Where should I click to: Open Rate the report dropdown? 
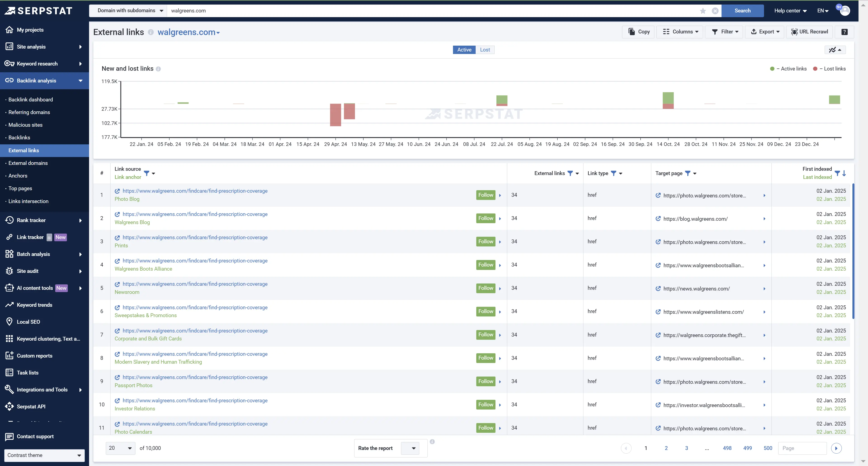[x=410, y=448]
